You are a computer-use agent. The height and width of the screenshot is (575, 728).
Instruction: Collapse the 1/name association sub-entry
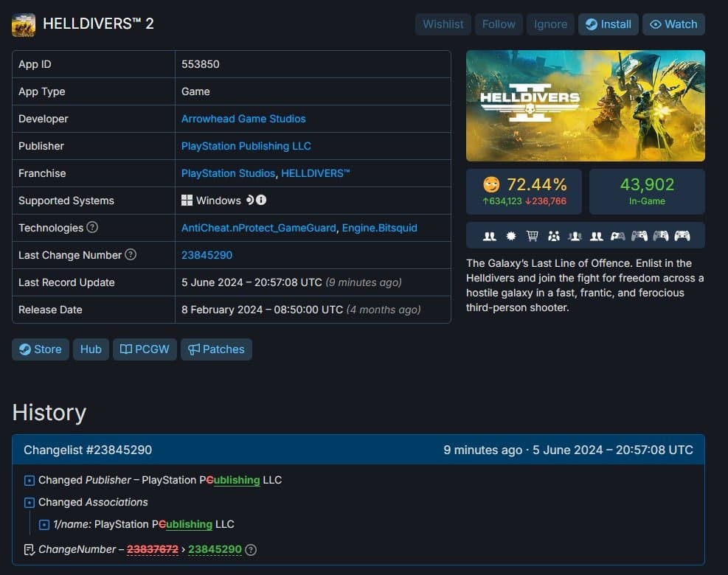coord(44,525)
